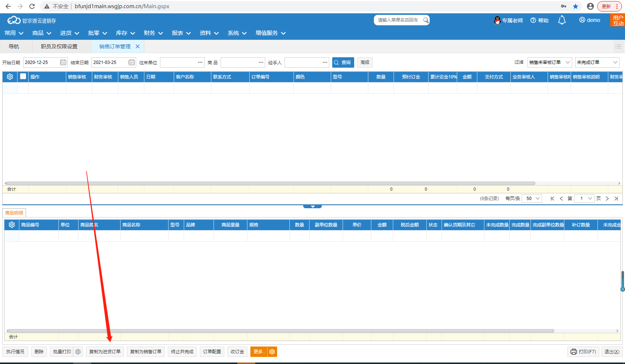Click the 用户互动 orange button
The image size is (625, 364).
click(618, 20)
